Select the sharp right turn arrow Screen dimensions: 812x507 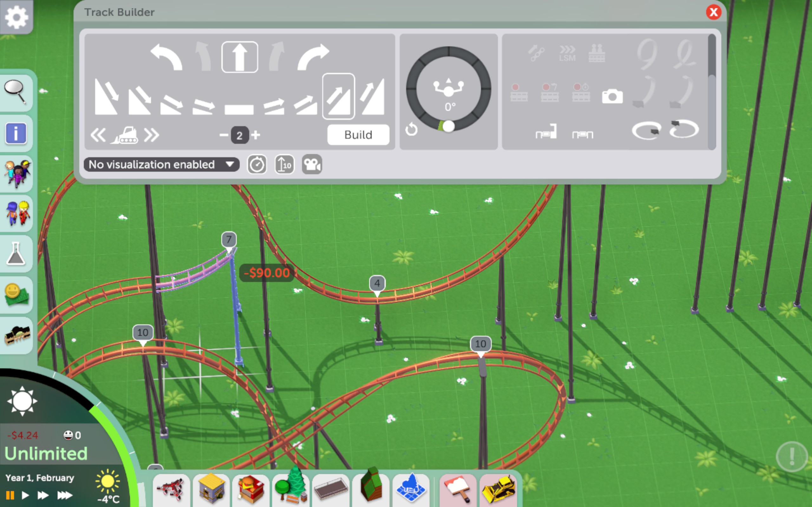point(313,57)
